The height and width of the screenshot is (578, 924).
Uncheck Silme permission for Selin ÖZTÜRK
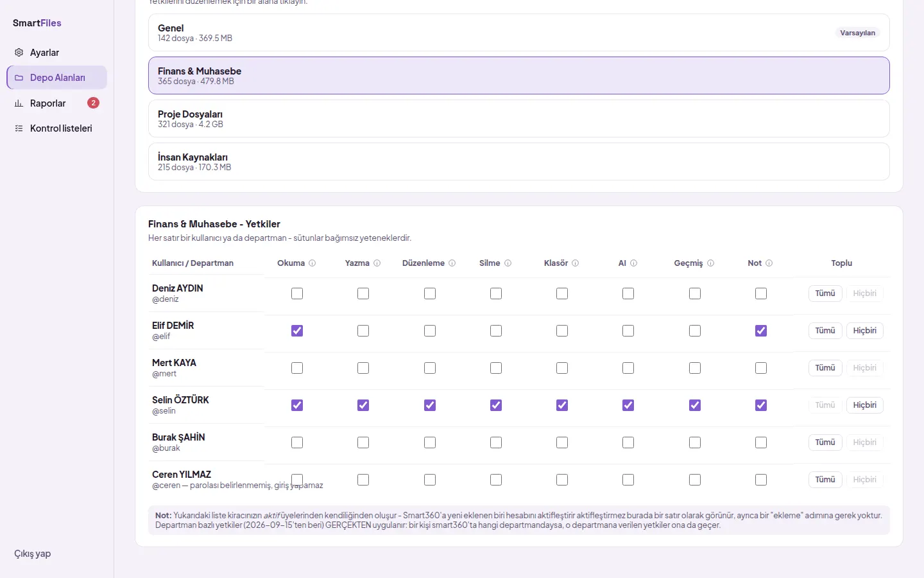click(496, 405)
